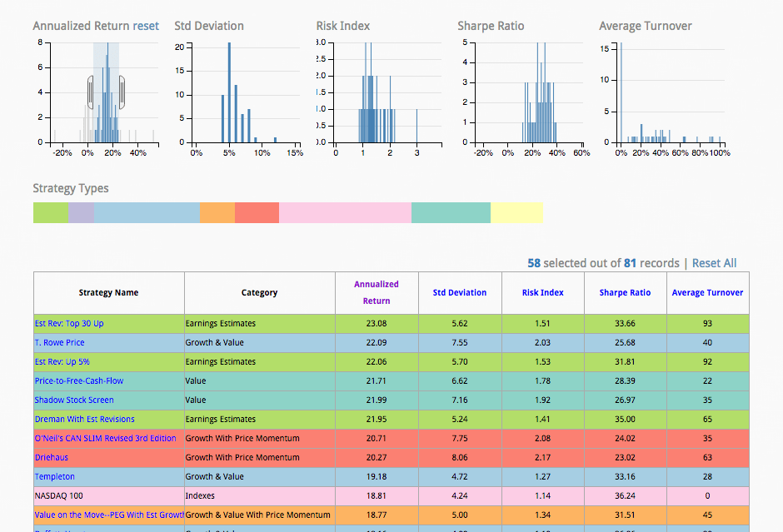The image size is (783, 532).
Task: Click average turnover value 92 in Est Rev: Up 5% row
Action: coord(707,362)
